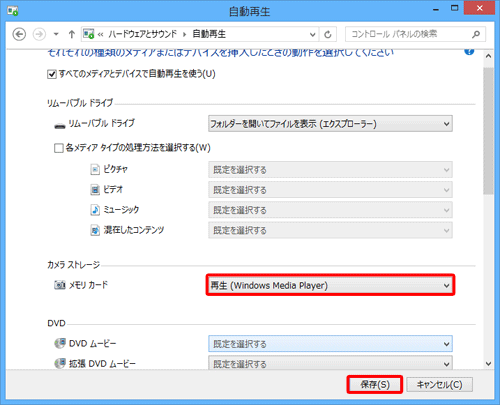This screenshot has height=405, width=500.
Task: Expand the address bar history dropdown
Action: tap(312, 34)
